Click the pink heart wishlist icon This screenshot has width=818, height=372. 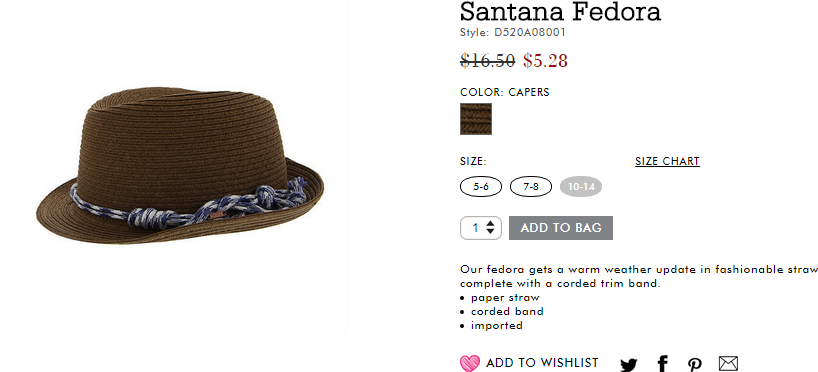[x=470, y=363]
